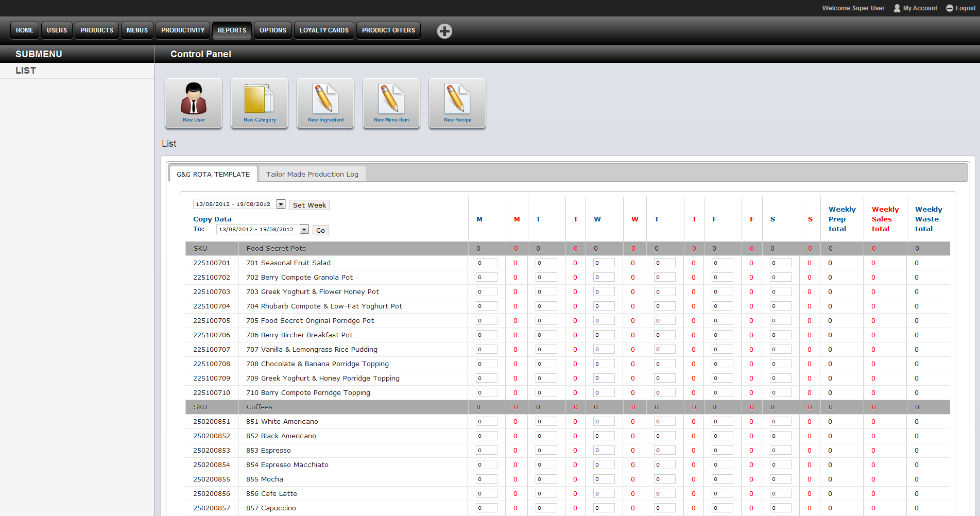Image resolution: width=980 pixels, height=516 pixels.
Task: Click the Logout link
Action: (966, 8)
